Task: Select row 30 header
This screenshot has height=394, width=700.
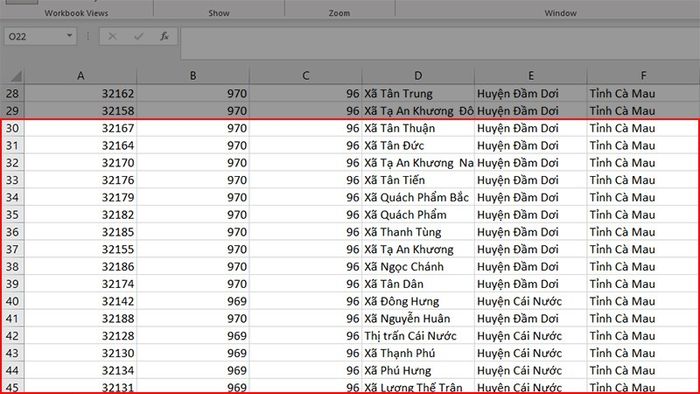Action: pyautogui.click(x=12, y=128)
